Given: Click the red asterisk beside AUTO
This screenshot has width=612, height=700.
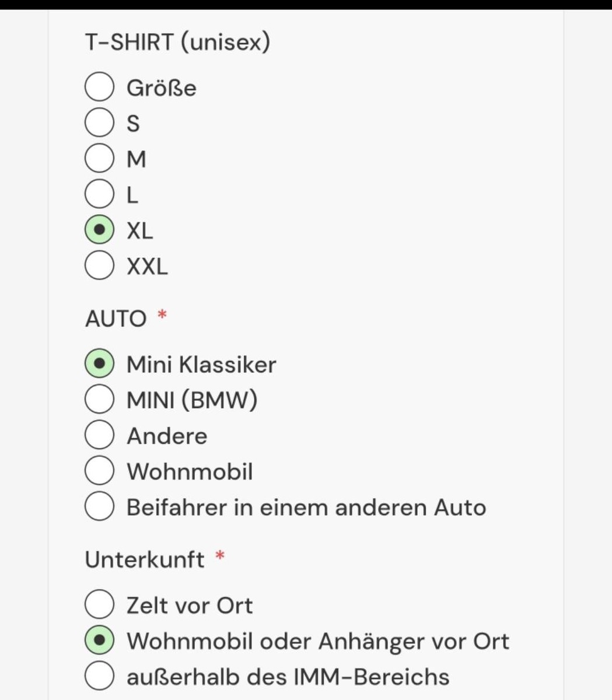Looking at the screenshot, I should click(x=162, y=316).
